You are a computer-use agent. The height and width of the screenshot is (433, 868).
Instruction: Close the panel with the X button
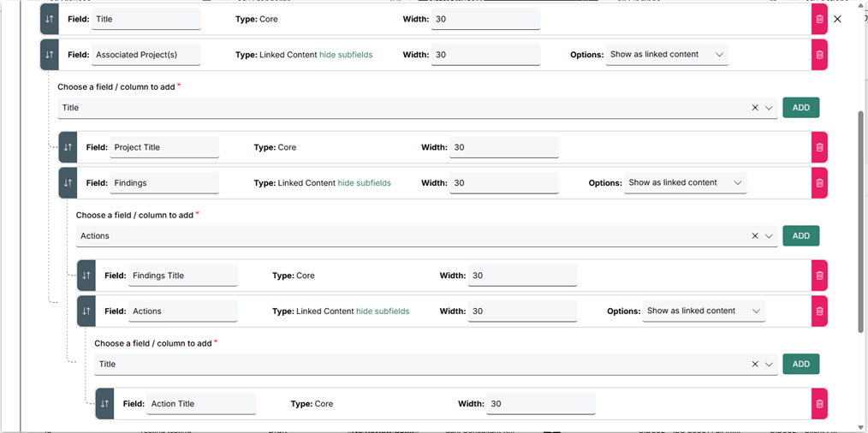click(x=838, y=19)
